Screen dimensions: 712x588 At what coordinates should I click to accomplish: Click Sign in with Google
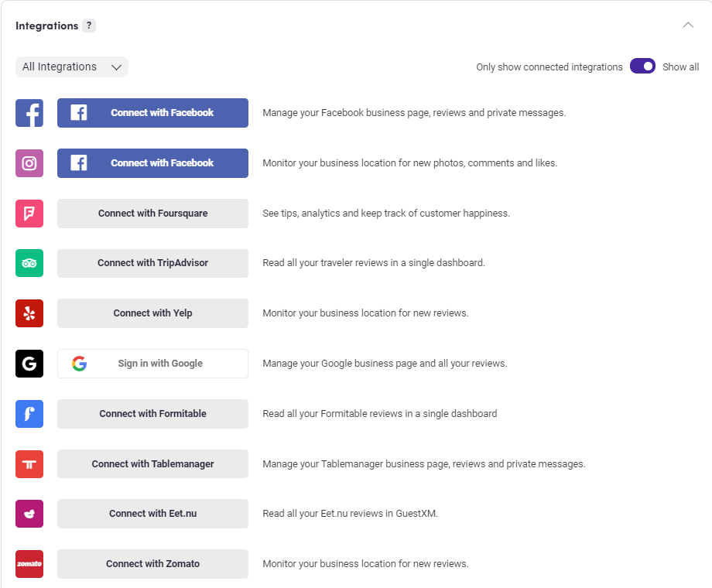pyautogui.click(x=152, y=364)
